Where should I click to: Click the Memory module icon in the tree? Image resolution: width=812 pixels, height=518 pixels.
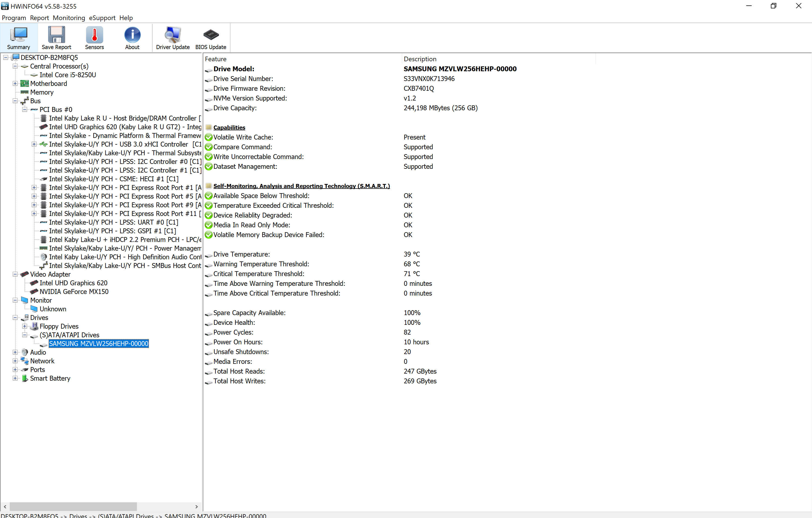(x=24, y=92)
